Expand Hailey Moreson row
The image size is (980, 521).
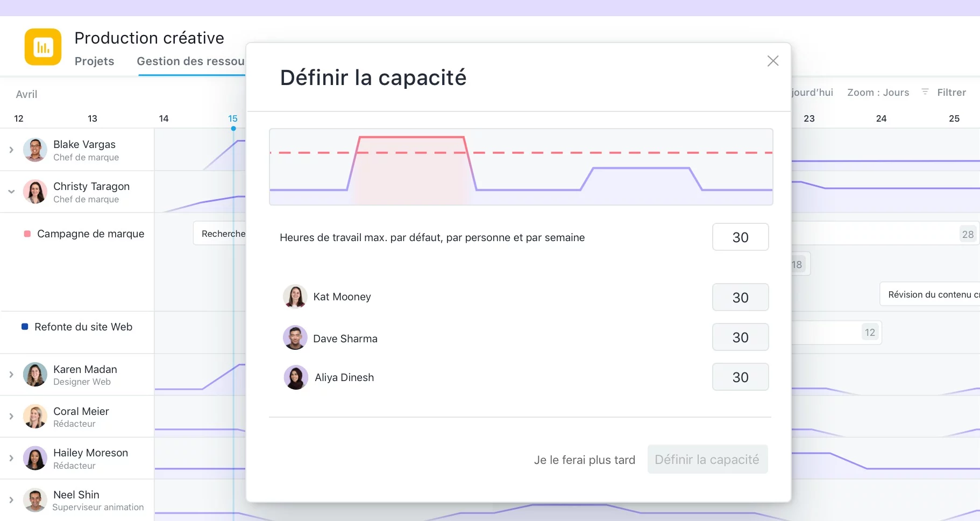(x=11, y=458)
